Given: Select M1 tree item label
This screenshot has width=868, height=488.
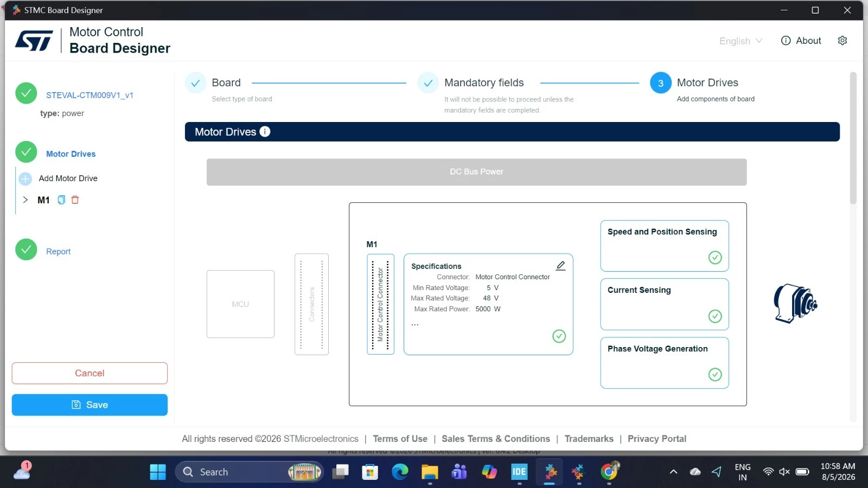Looking at the screenshot, I should click(x=43, y=200).
